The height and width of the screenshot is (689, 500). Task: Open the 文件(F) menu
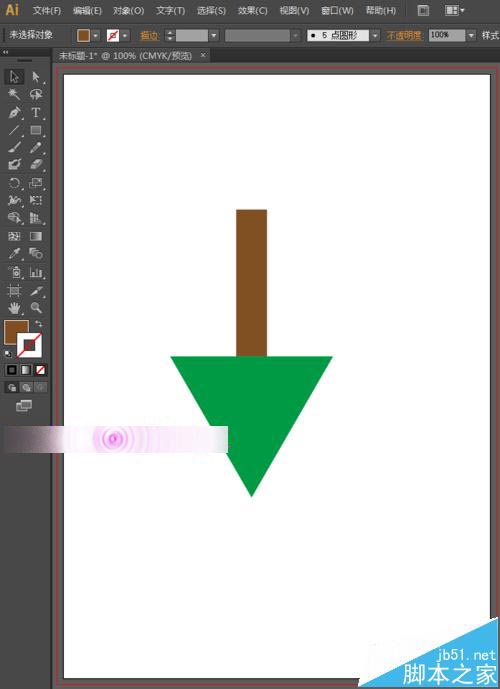46,11
